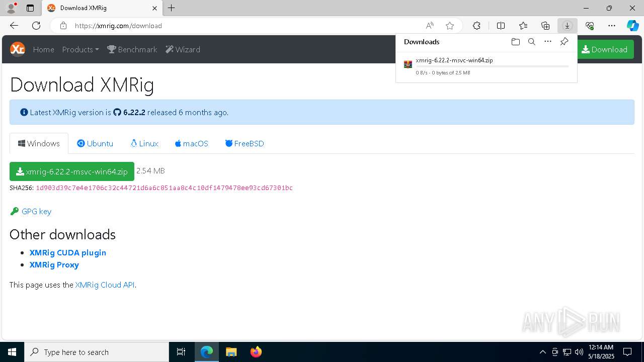Screen dimensions: 644x362
Task: Open Copilot sidebar icon
Action: (632, 26)
